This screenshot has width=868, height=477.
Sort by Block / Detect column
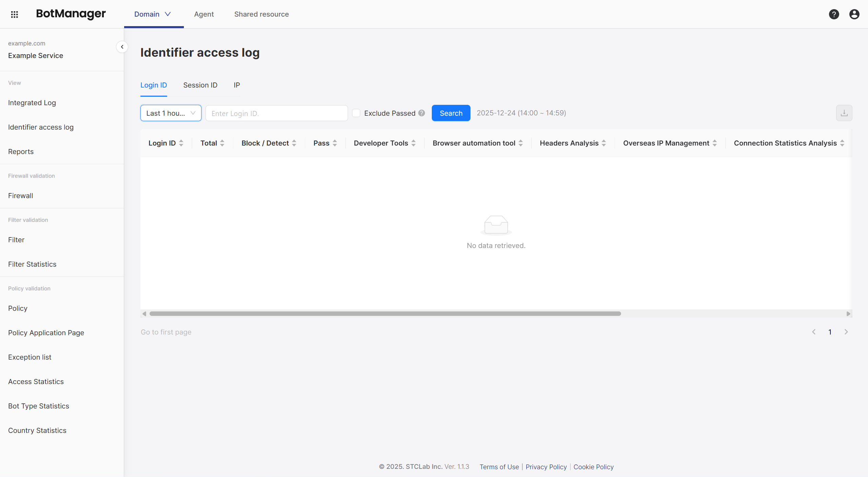coord(294,143)
